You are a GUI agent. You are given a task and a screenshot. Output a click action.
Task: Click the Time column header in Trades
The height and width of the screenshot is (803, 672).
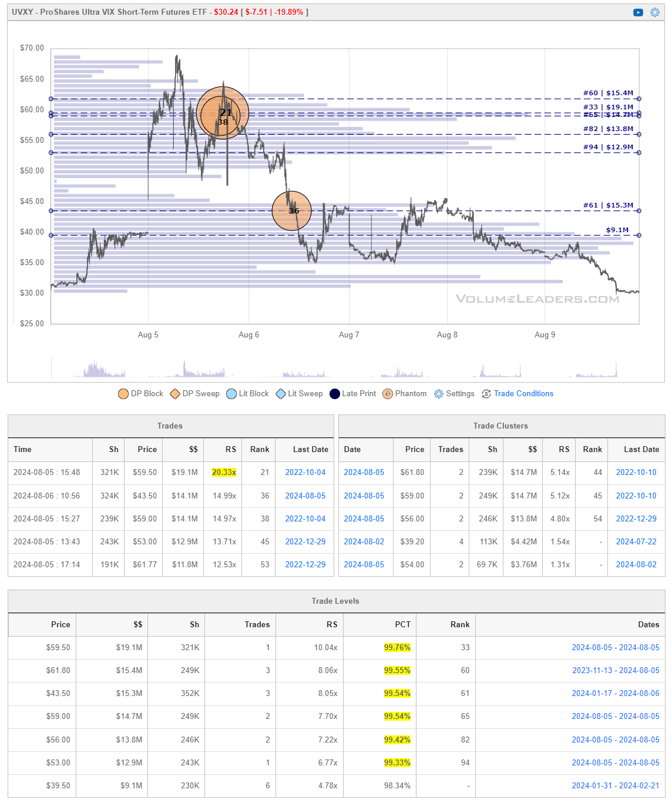pos(23,449)
